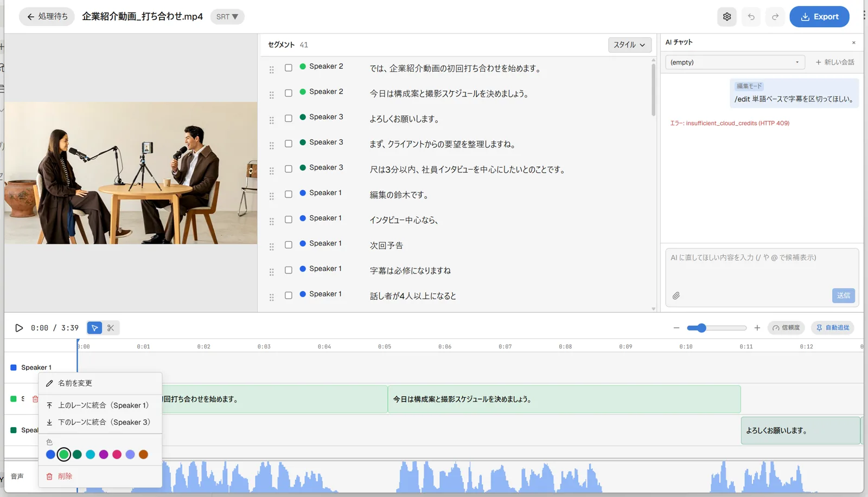Image resolution: width=868 pixels, height=497 pixels.
Task: Select the pointer selection tool
Action: pos(95,328)
